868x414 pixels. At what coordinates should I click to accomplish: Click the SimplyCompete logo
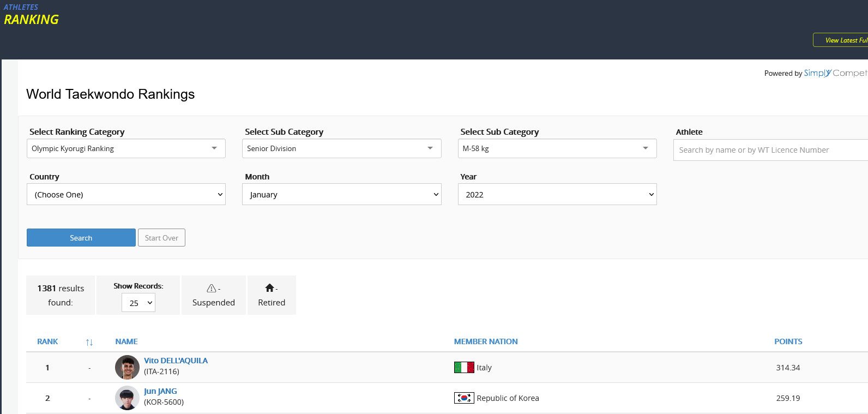coord(835,73)
